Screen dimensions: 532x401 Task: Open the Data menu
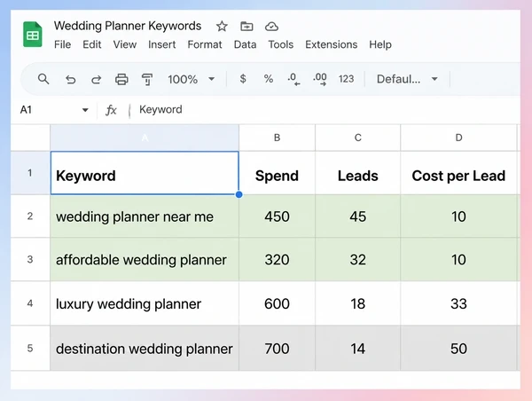tap(245, 44)
